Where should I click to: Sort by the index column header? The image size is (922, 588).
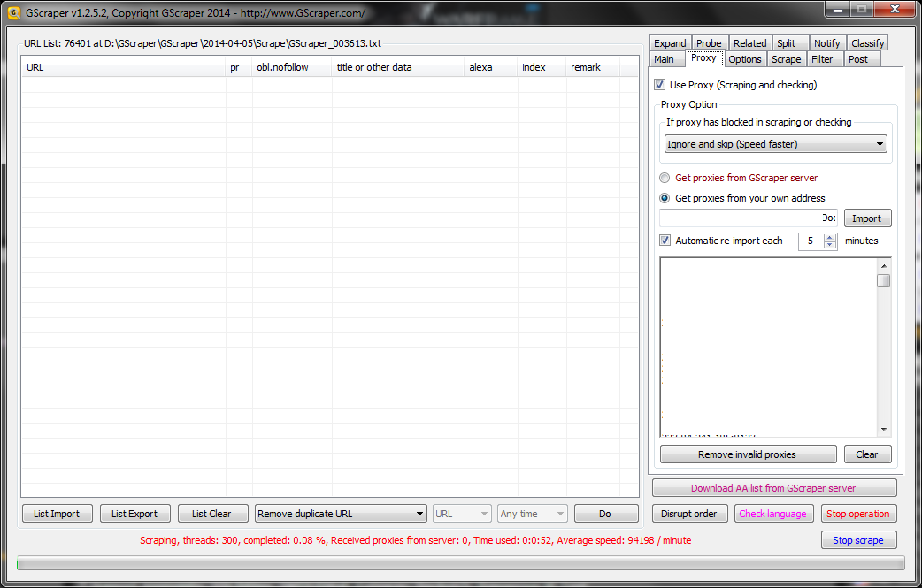click(x=542, y=67)
